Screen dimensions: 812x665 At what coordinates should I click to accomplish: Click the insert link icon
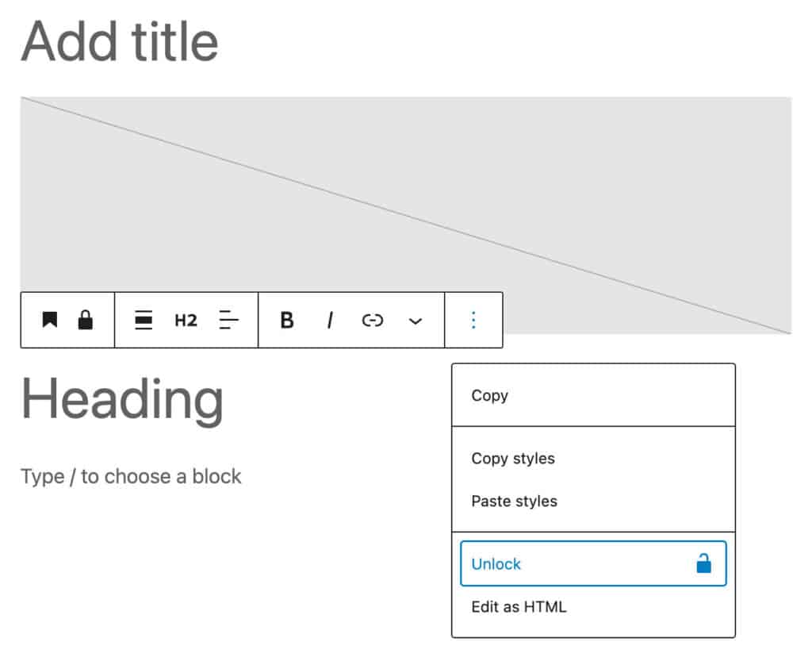[x=372, y=320]
